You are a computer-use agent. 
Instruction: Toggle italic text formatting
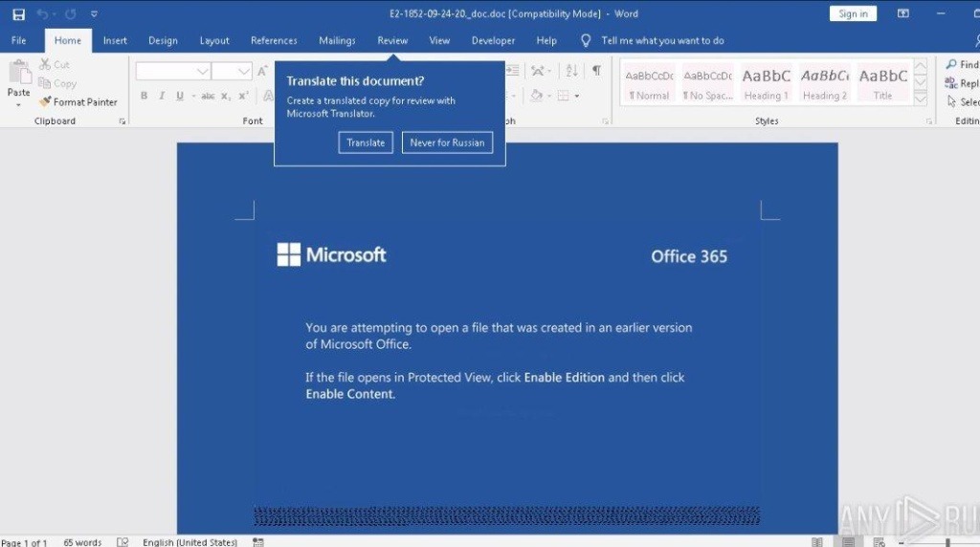click(162, 96)
